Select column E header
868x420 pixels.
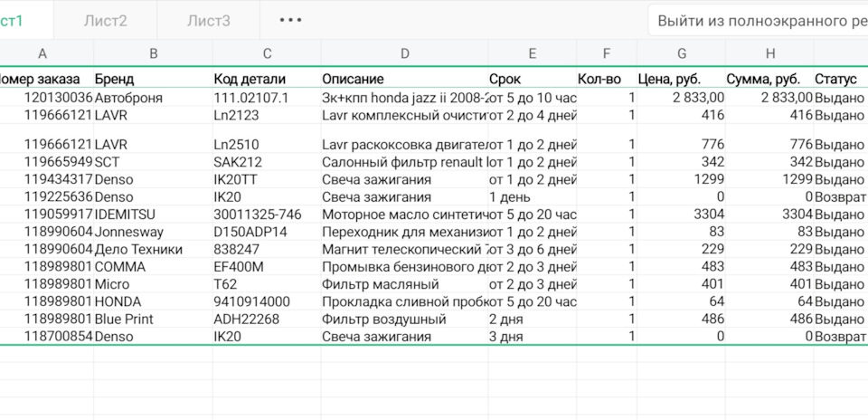pyautogui.click(x=532, y=53)
